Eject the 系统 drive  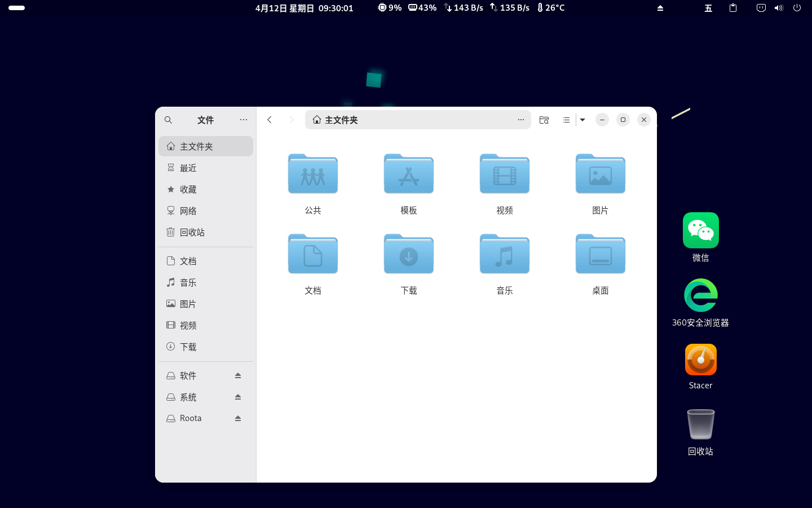[x=238, y=397]
